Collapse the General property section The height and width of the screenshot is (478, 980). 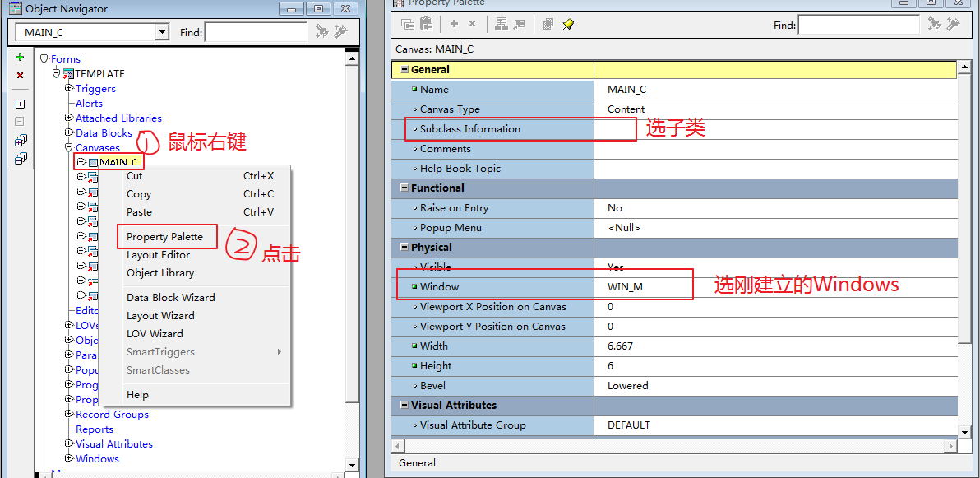(x=404, y=70)
